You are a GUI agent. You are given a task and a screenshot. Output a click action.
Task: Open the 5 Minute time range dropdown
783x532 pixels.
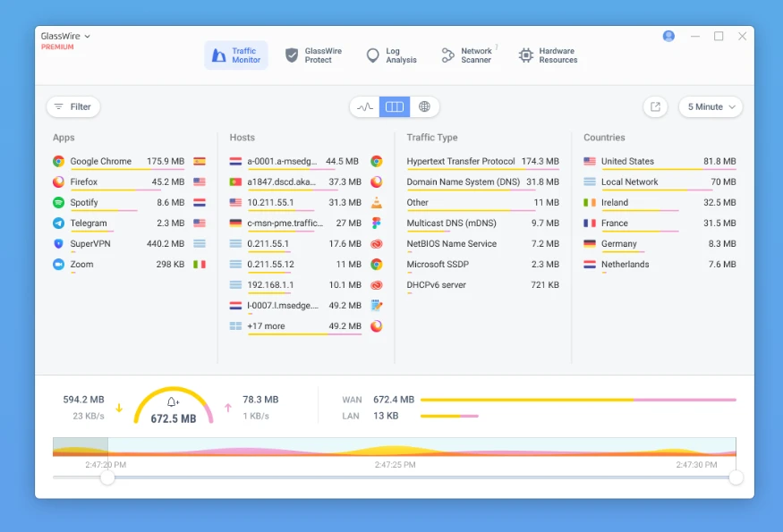pyautogui.click(x=711, y=106)
